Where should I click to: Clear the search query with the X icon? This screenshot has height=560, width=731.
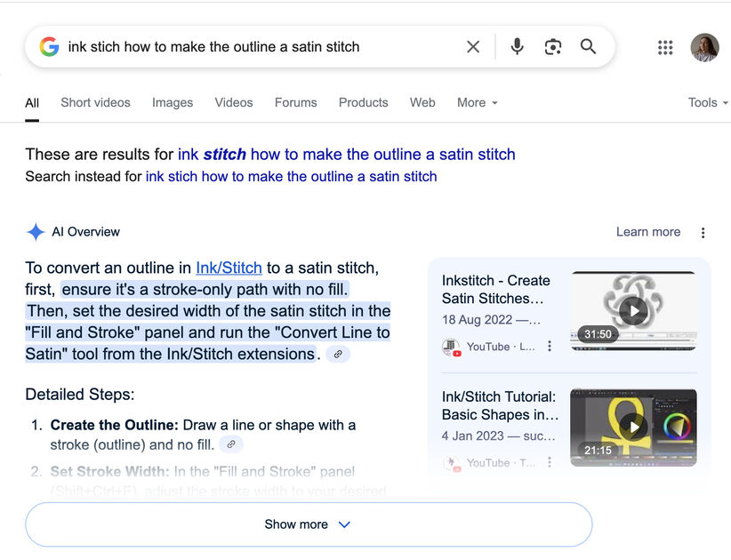(x=473, y=46)
